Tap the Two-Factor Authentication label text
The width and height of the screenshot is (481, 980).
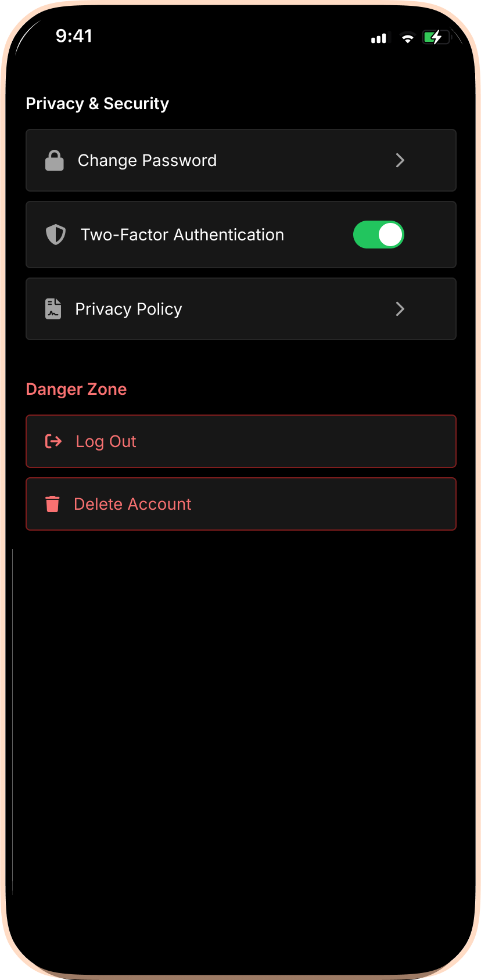pos(182,235)
